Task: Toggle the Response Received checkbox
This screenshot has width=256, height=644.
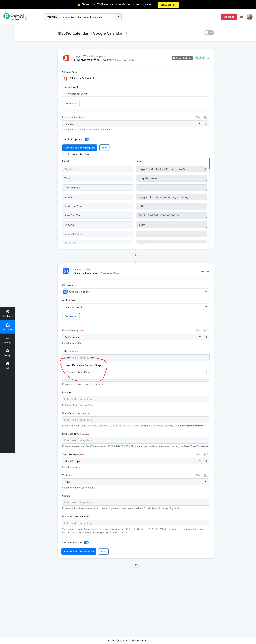Action: (64, 155)
